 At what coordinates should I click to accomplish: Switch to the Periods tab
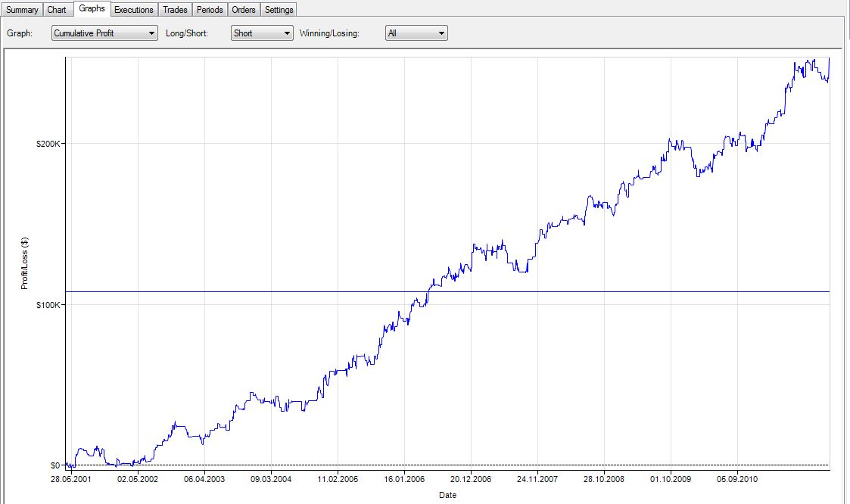pyautogui.click(x=210, y=10)
